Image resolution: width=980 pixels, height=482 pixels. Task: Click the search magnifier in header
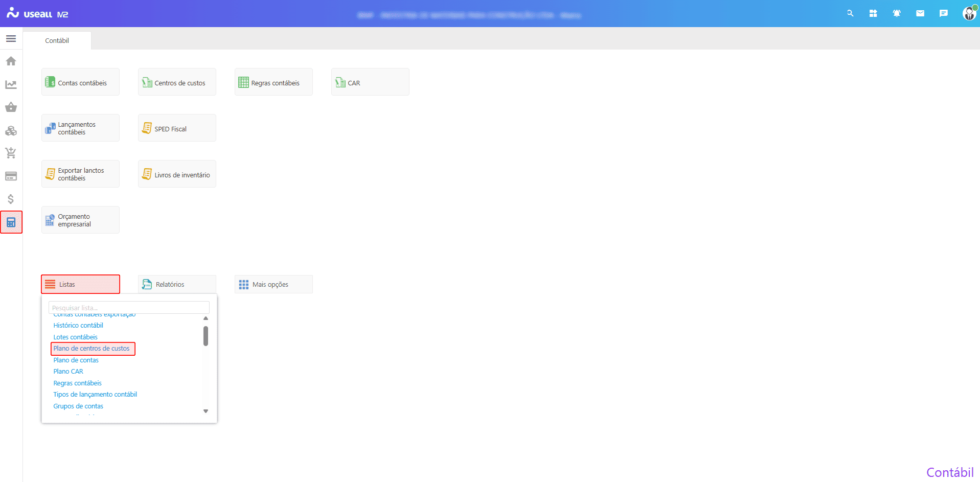[x=850, y=14]
